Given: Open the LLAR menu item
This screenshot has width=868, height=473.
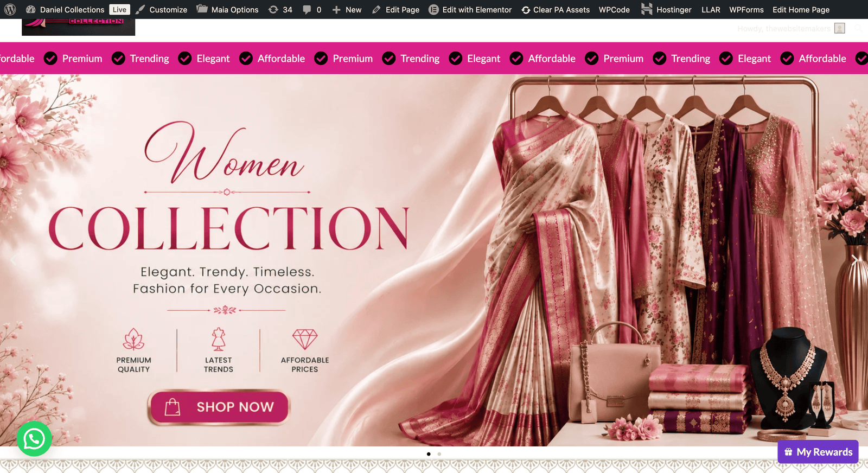Looking at the screenshot, I should (711, 10).
